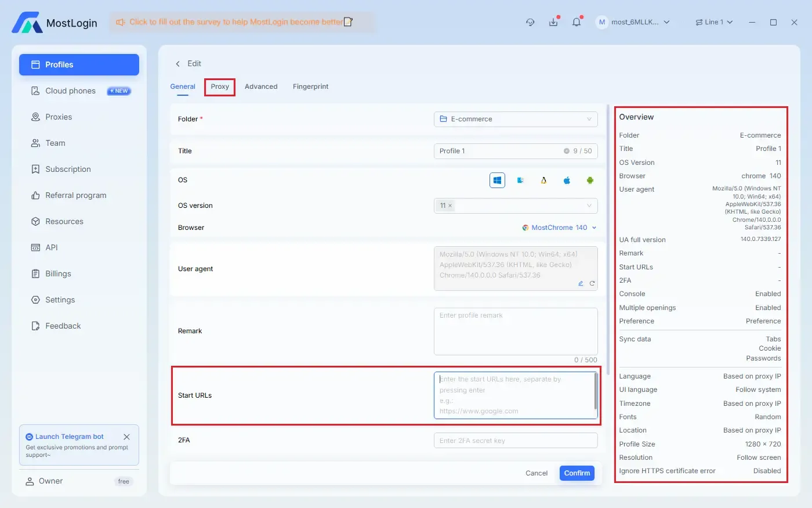Screen dimensions: 812x508
Task: Refresh the user agent with the reload icon
Action: coord(592,283)
